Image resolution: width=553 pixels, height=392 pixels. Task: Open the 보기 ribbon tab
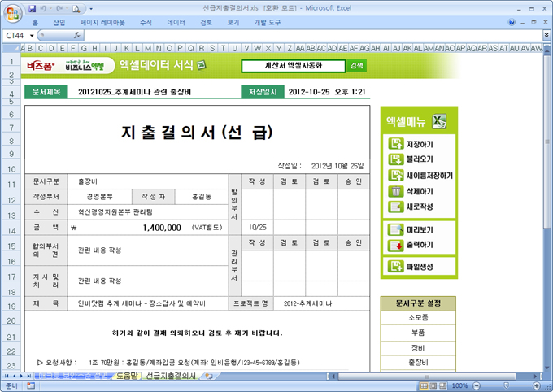tap(233, 23)
